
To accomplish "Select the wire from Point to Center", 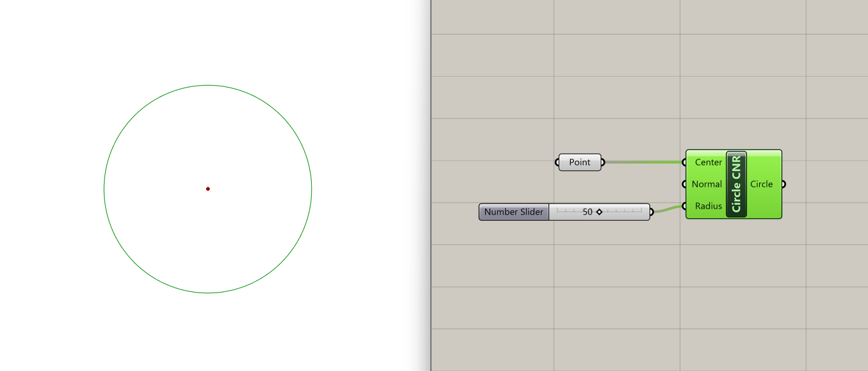I will coord(643,162).
